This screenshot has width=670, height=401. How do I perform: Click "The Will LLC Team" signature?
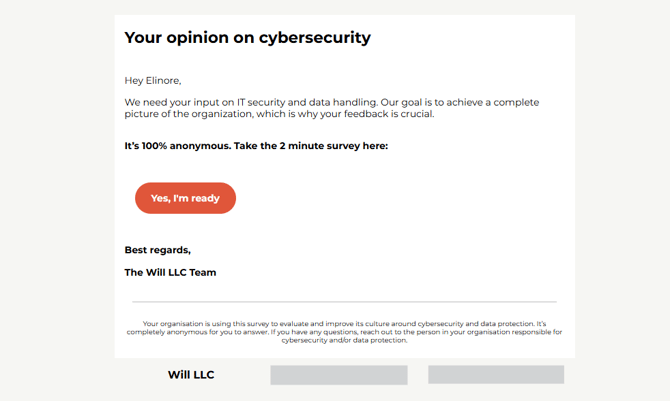170,272
